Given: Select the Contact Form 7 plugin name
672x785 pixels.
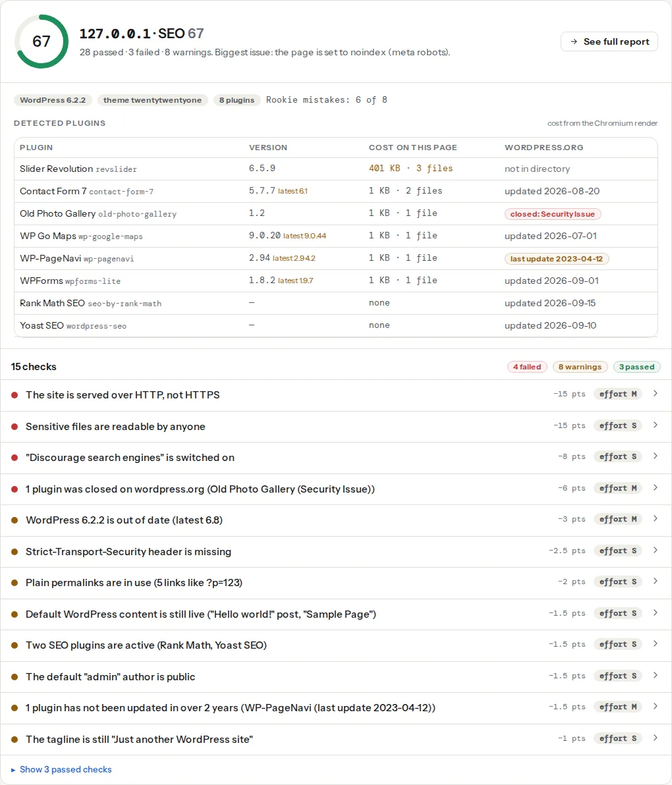Looking at the screenshot, I should 53,191.
